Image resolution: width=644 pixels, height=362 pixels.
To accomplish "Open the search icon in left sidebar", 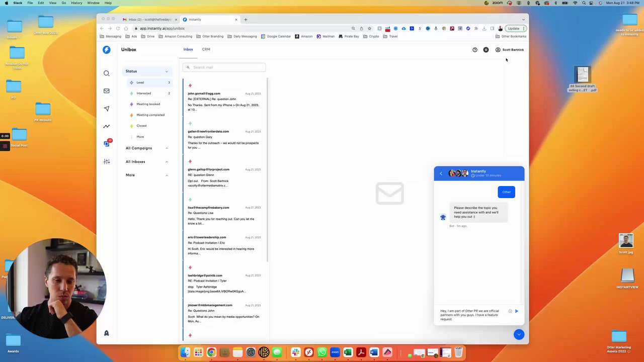I will (106, 73).
